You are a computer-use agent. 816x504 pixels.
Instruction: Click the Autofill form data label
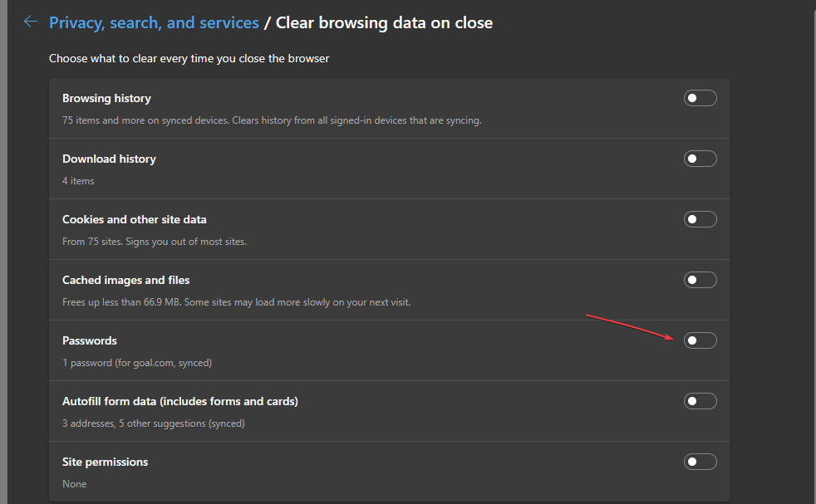(x=180, y=401)
